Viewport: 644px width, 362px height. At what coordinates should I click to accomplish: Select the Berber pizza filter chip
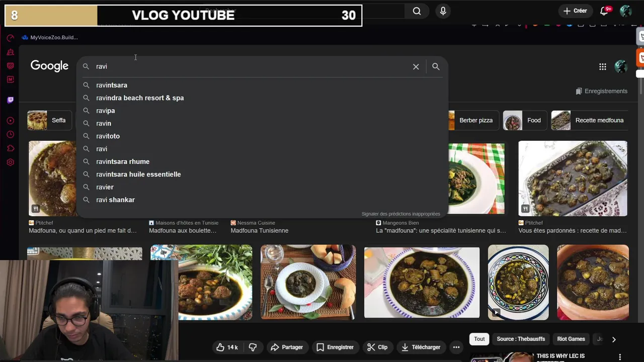472,120
